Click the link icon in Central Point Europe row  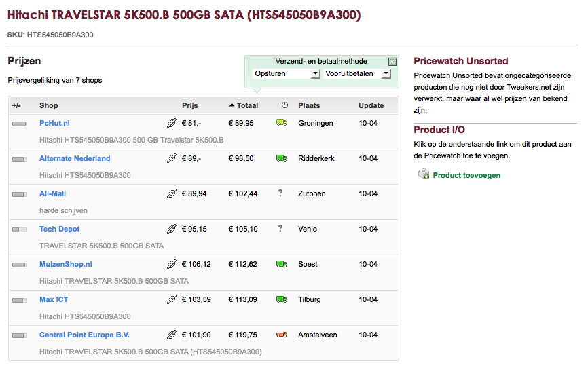point(171,335)
